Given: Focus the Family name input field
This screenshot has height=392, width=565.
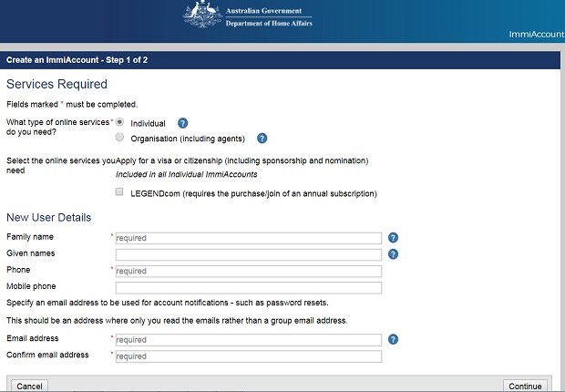Looking at the screenshot, I should [247, 238].
